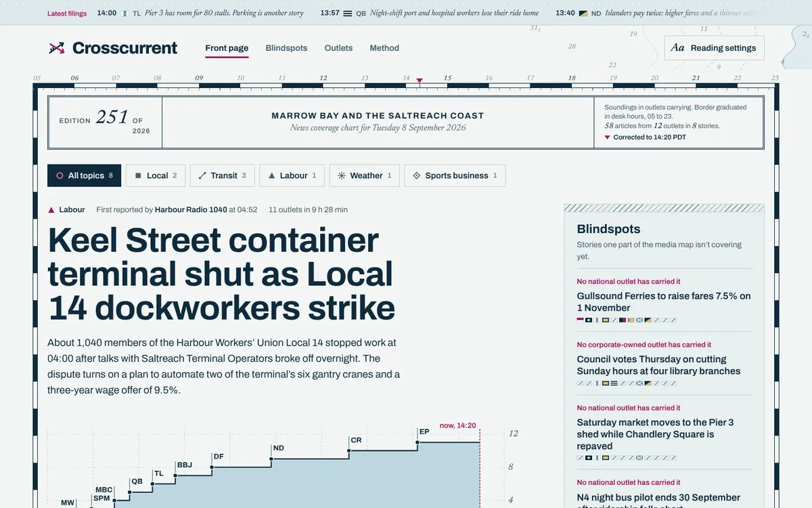Click the QB stripes icon in the ticker
812x508 pixels.
[x=347, y=13]
